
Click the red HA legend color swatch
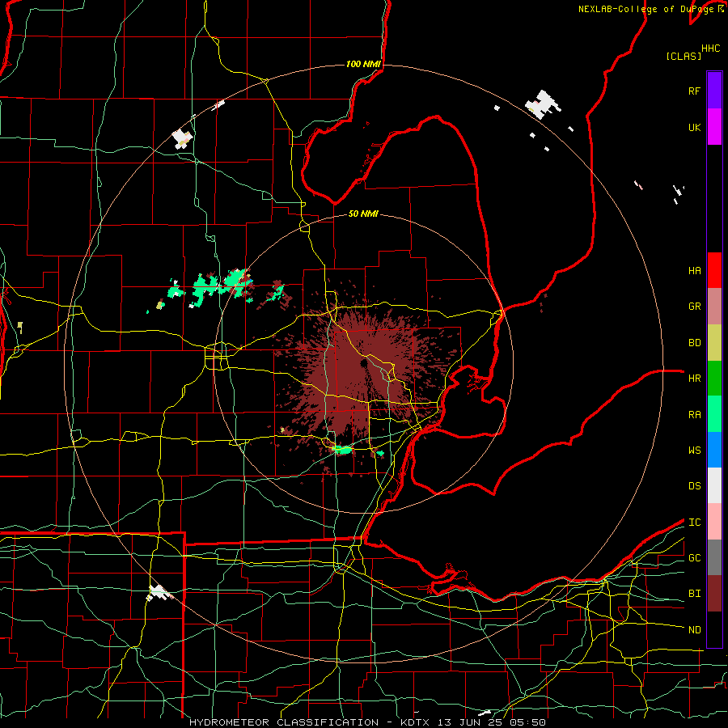pos(714,270)
